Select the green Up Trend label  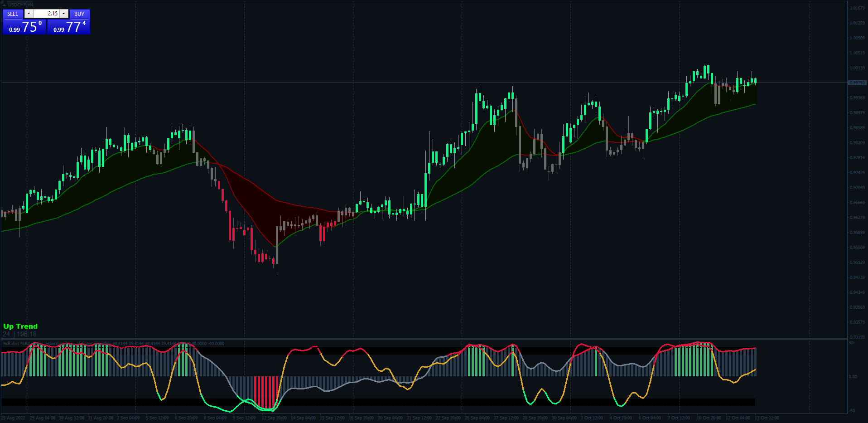pos(20,326)
